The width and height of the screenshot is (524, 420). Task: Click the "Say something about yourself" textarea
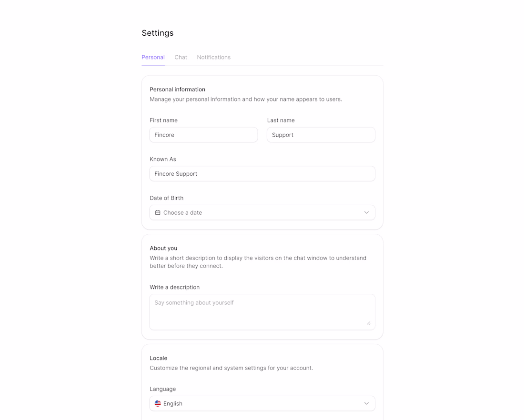point(262,312)
